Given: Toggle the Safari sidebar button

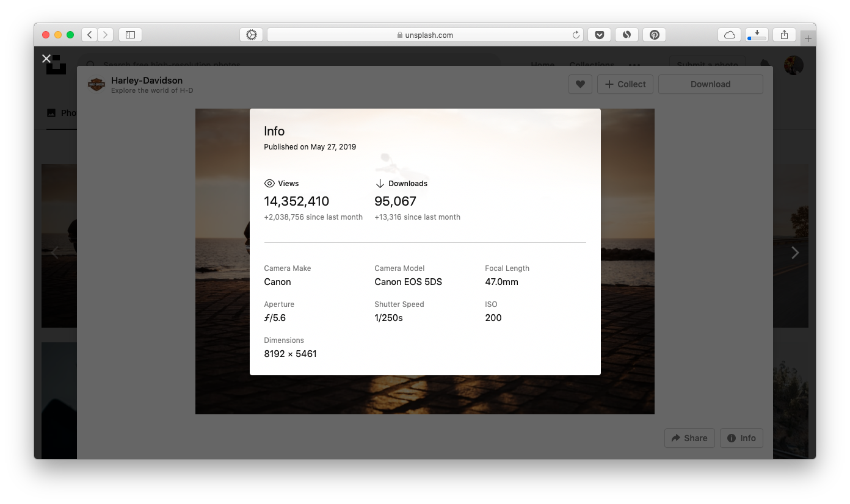Looking at the screenshot, I should coord(130,35).
